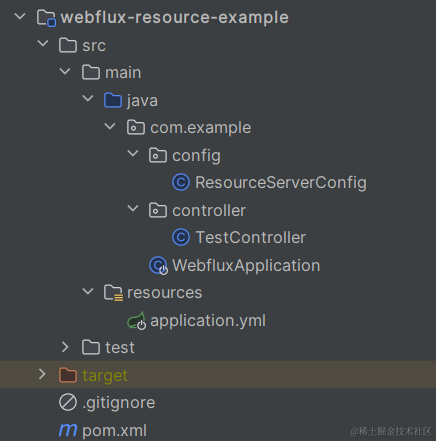Collapse the config package chevron

click(133, 154)
